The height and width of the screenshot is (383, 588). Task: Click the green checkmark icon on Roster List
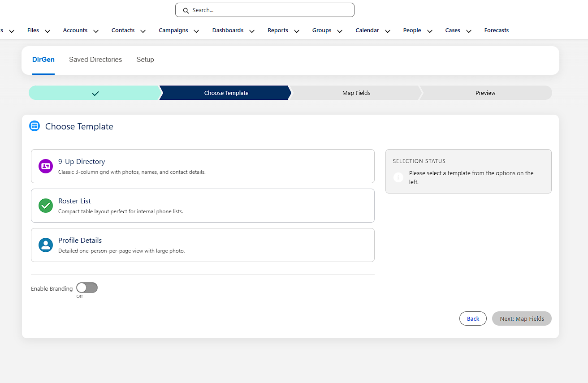coord(45,206)
